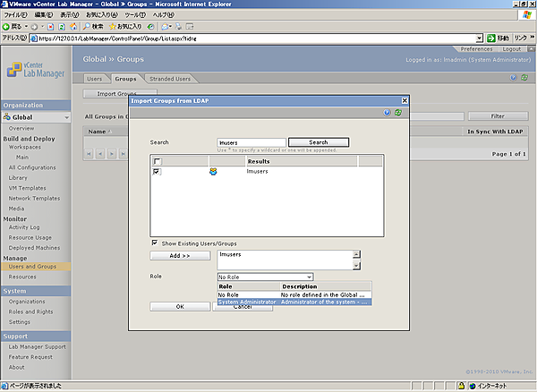
Task: Expand the Global organization dropdown in sidebar
Action: click(66, 117)
